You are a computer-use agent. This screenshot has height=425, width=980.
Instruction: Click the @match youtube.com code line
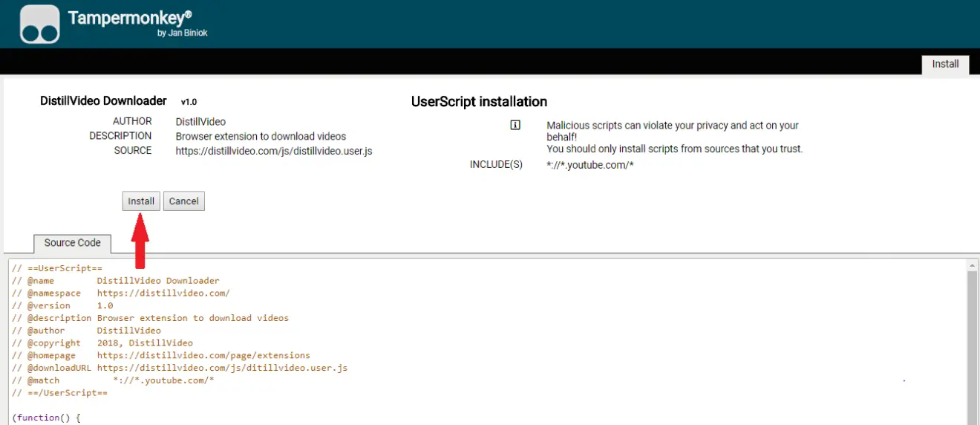point(113,380)
